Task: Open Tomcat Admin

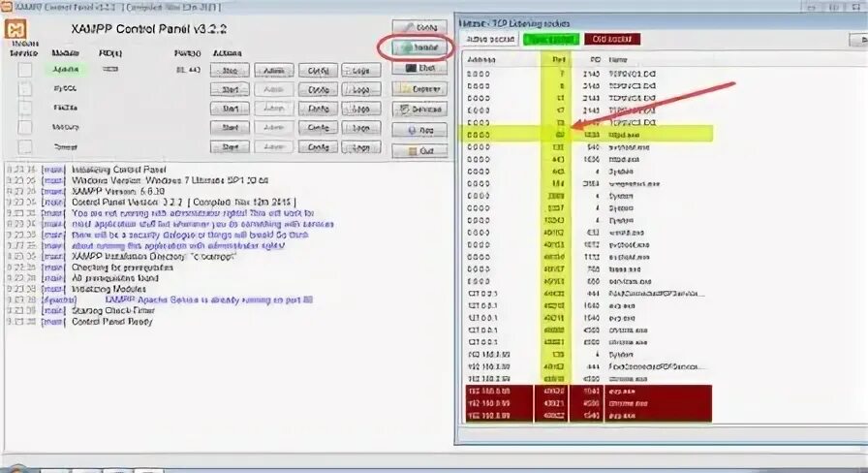Action: click(x=274, y=146)
